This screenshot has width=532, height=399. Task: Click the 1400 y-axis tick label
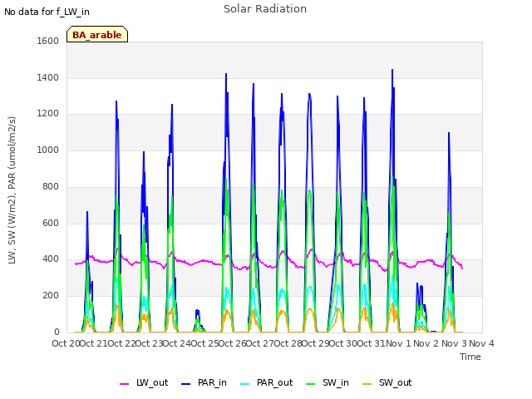pyautogui.click(x=48, y=77)
